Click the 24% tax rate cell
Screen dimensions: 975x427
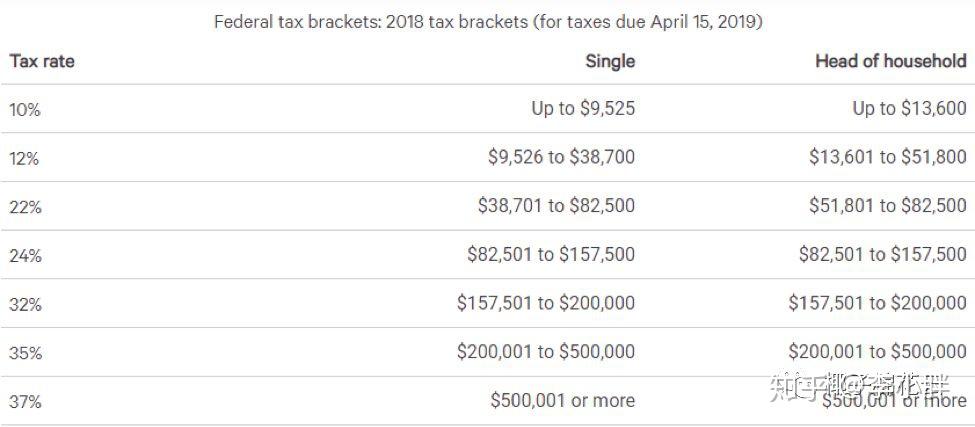tap(25, 256)
